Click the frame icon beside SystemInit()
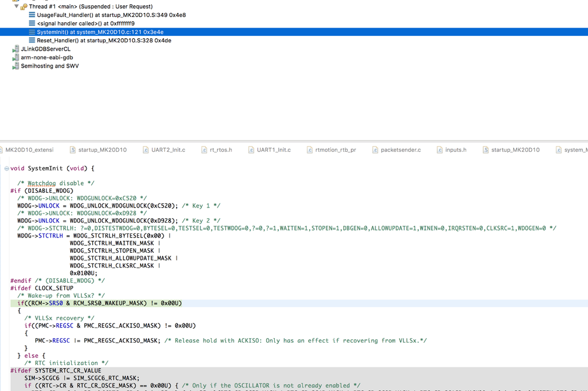Viewport: 588px width, 391px height. [32, 32]
